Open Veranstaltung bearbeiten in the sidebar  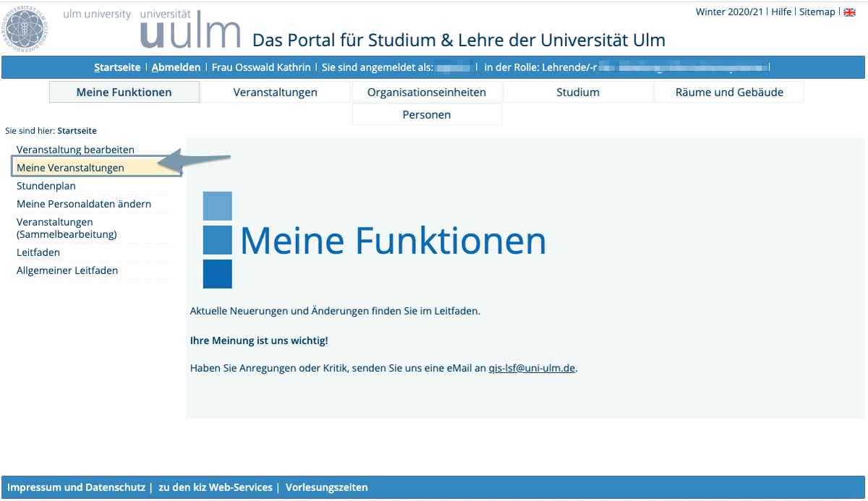75,150
